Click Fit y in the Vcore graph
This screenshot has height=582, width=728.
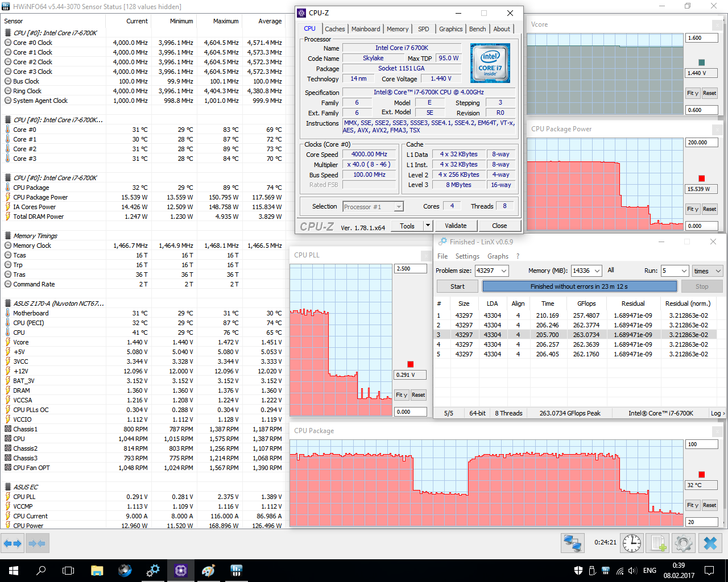pyautogui.click(x=692, y=93)
